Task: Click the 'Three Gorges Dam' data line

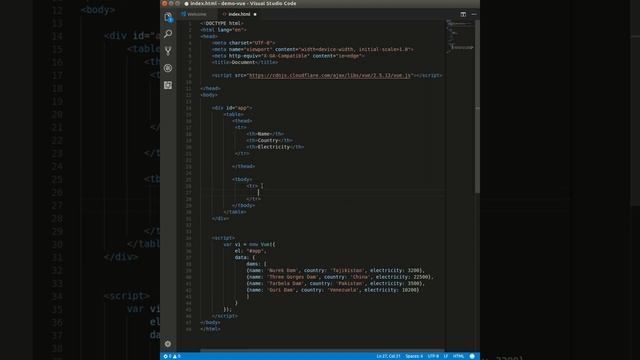Action: 340,277
